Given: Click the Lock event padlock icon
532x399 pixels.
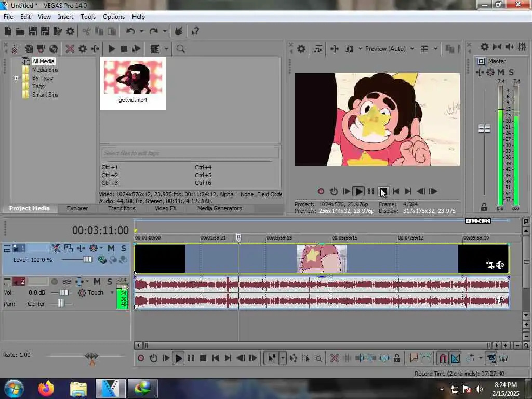Looking at the screenshot, I should tap(396, 358).
